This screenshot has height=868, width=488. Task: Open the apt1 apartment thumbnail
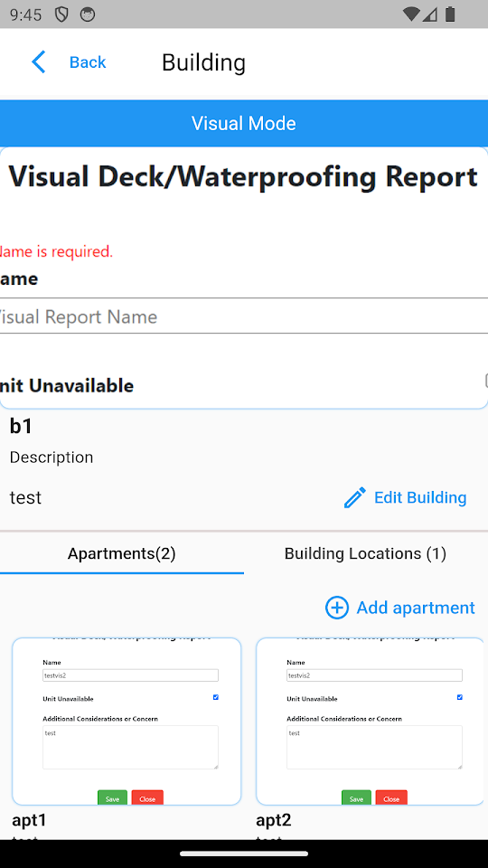[x=127, y=722]
